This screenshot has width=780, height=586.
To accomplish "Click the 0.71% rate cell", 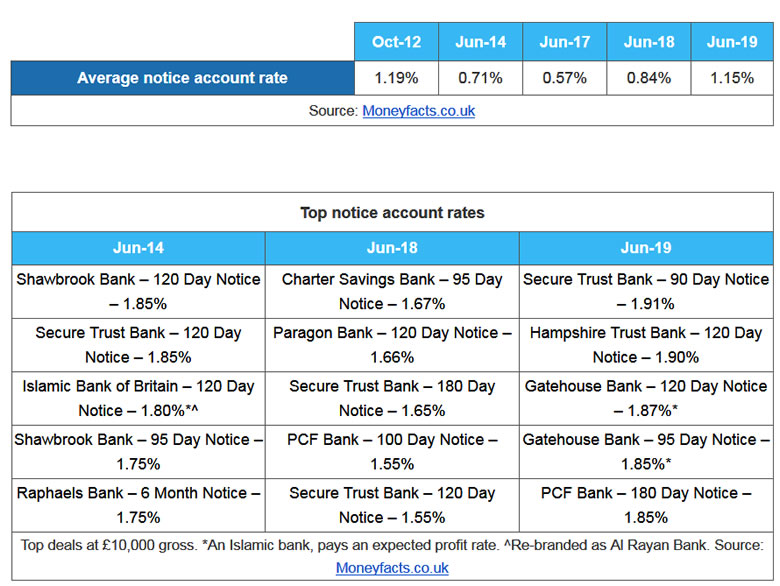I will pos(481,78).
